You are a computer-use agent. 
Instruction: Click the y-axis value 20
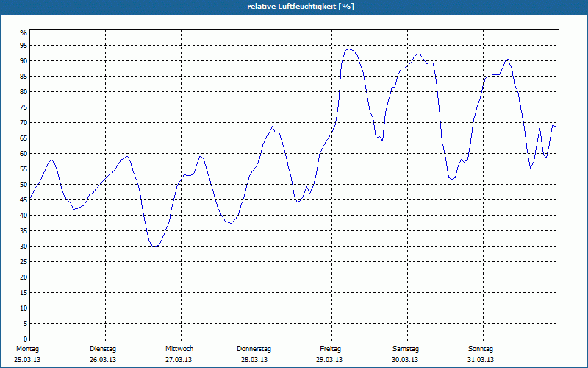coord(24,277)
